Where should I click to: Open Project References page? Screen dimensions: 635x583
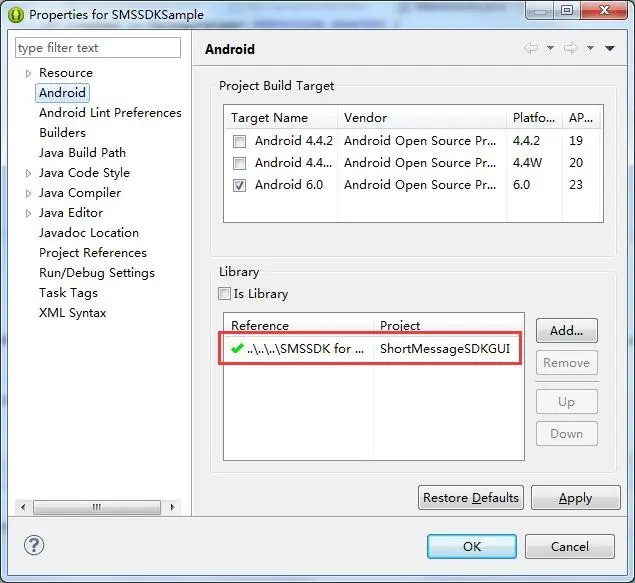click(x=93, y=253)
